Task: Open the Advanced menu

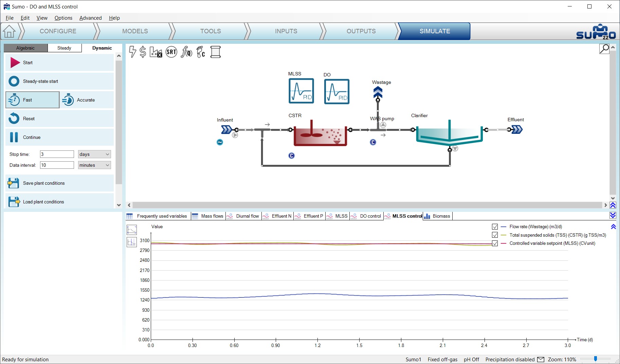Action: (x=90, y=18)
